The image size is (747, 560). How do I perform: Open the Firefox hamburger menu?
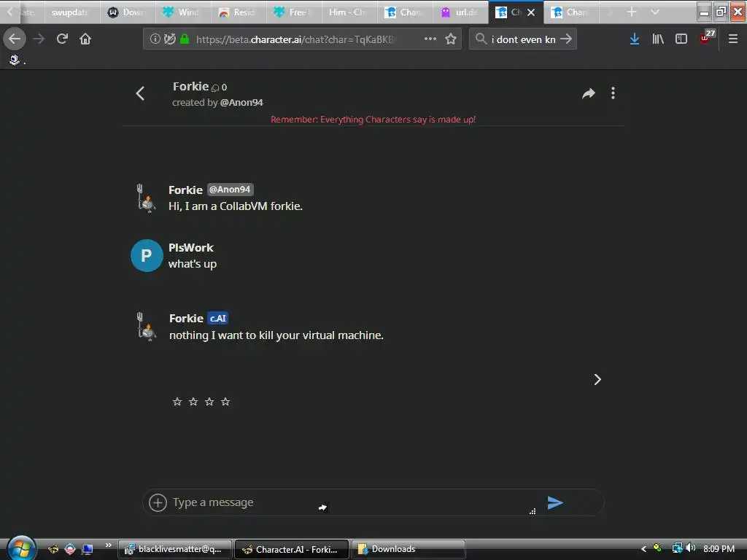[732, 39]
